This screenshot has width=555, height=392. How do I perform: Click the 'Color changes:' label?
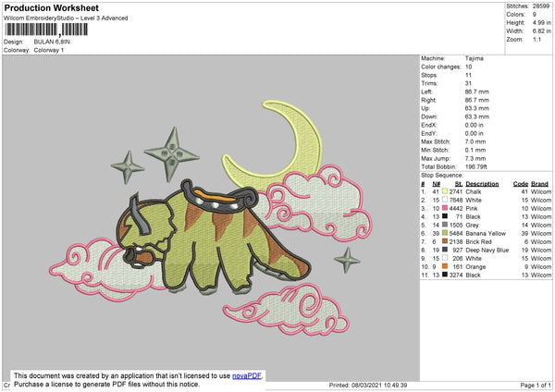(441, 67)
